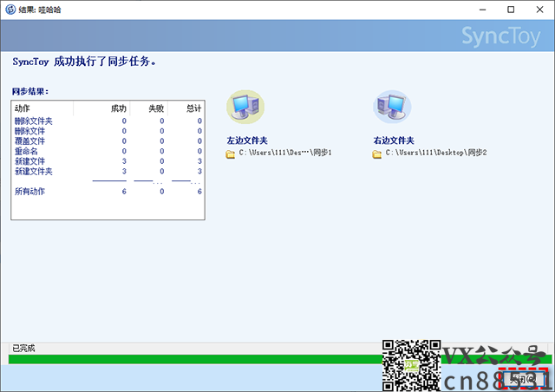Click the right folder computer icon
Image resolution: width=555 pixels, height=392 pixels.
pos(392,107)
